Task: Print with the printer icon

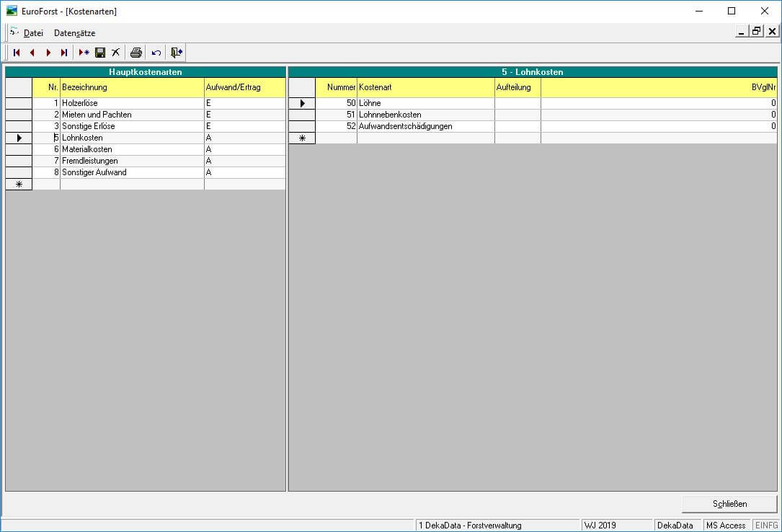Action: (x=135, y=53)
